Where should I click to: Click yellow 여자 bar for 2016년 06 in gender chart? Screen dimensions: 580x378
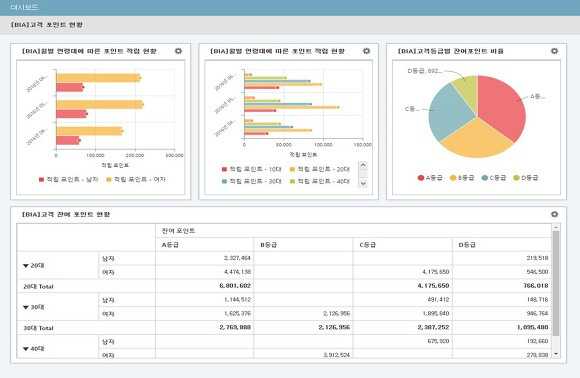click(x=98, y=78)
